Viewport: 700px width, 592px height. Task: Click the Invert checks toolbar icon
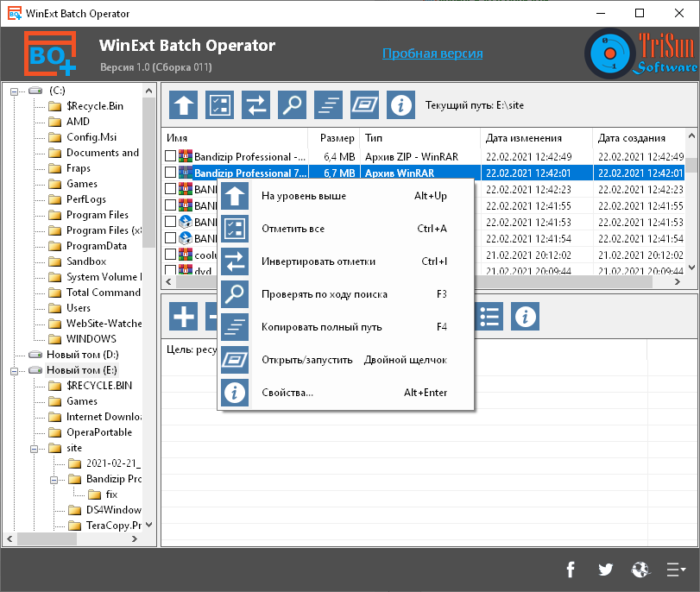[255, 105]
